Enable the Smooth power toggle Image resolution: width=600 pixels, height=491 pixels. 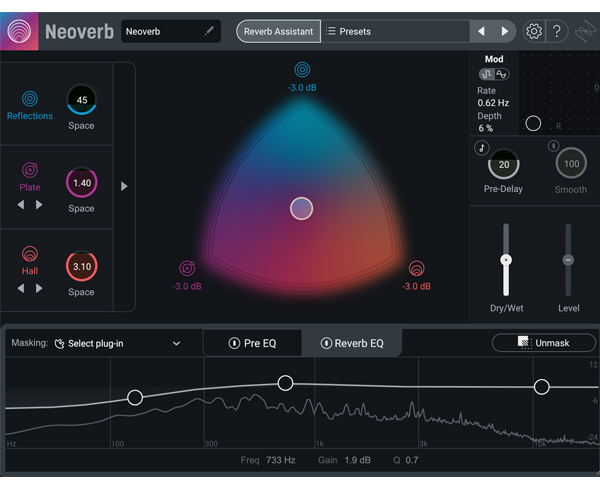coord(553,145)
